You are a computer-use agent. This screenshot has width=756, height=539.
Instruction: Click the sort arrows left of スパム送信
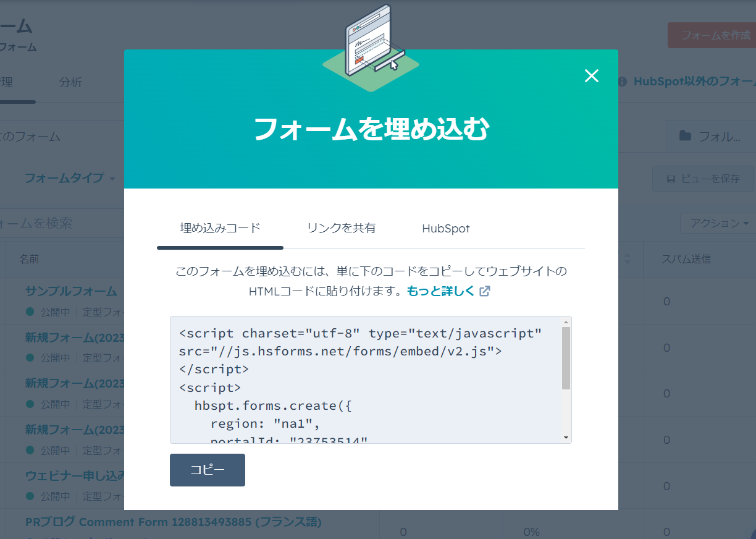[x=628, y=259]
